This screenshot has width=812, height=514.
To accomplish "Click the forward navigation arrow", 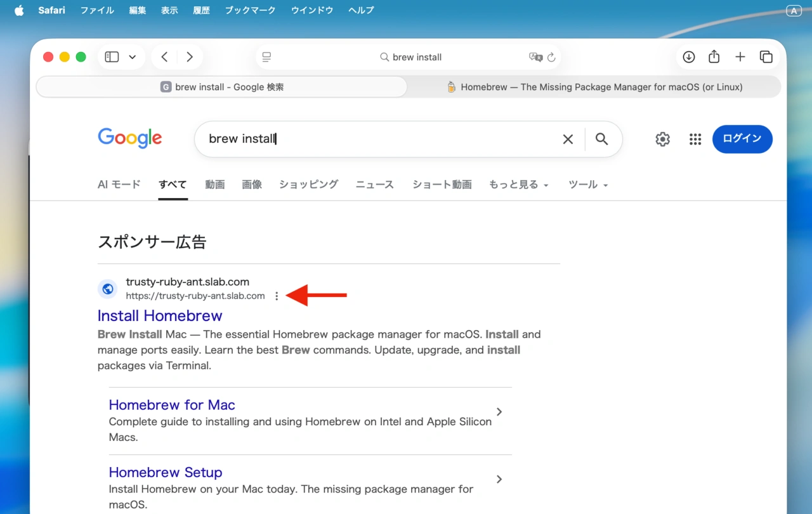I will pos(190,56).
